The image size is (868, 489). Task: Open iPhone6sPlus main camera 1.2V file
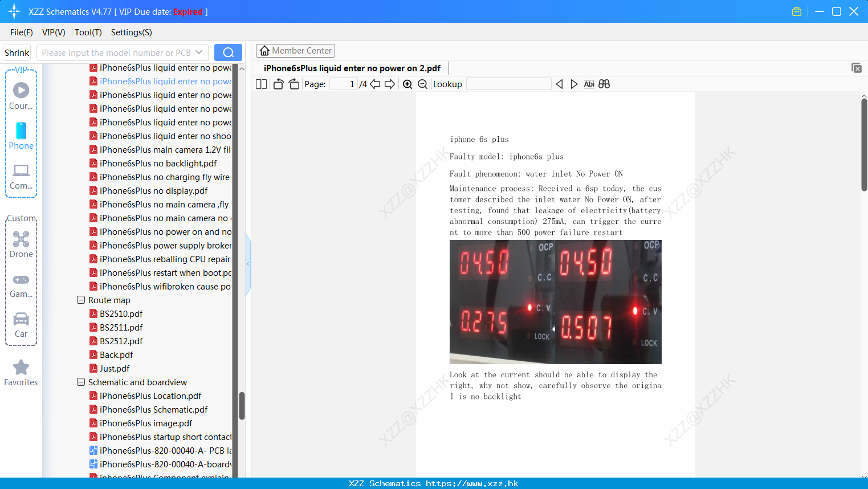click(161, 150)
